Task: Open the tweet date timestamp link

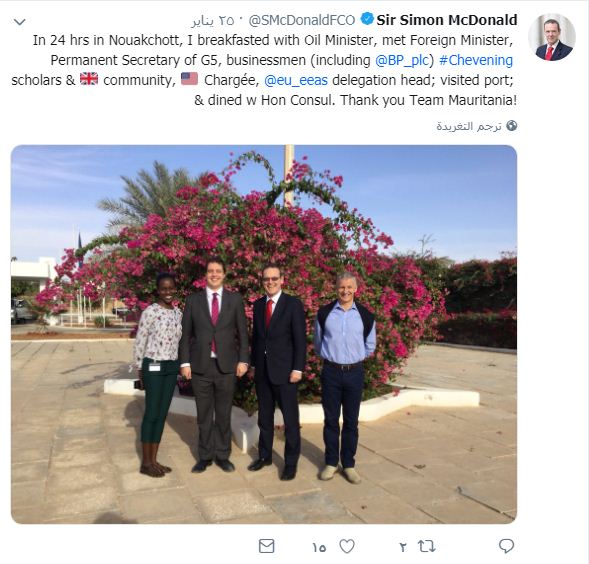Action: tap(213, 21)
